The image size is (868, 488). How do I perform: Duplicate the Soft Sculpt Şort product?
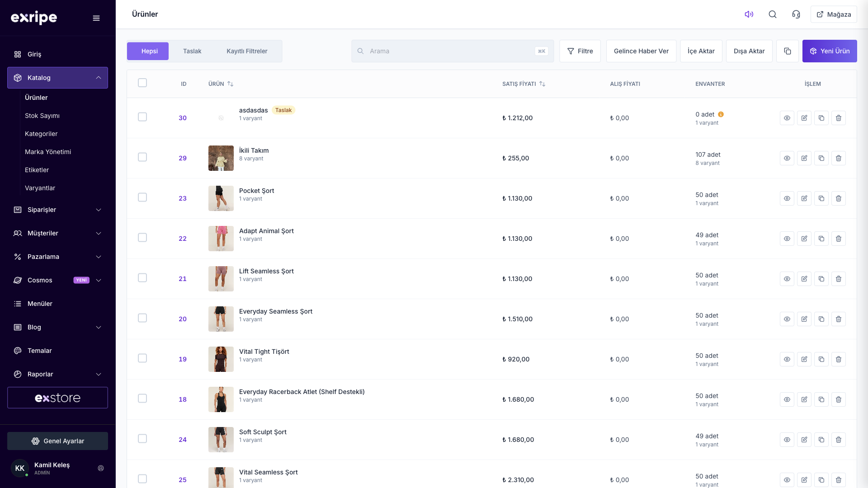pos(821,440)
